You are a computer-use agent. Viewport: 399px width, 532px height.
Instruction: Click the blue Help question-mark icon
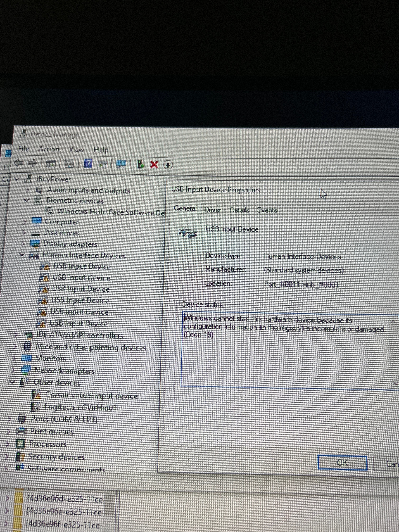[88, 164]
